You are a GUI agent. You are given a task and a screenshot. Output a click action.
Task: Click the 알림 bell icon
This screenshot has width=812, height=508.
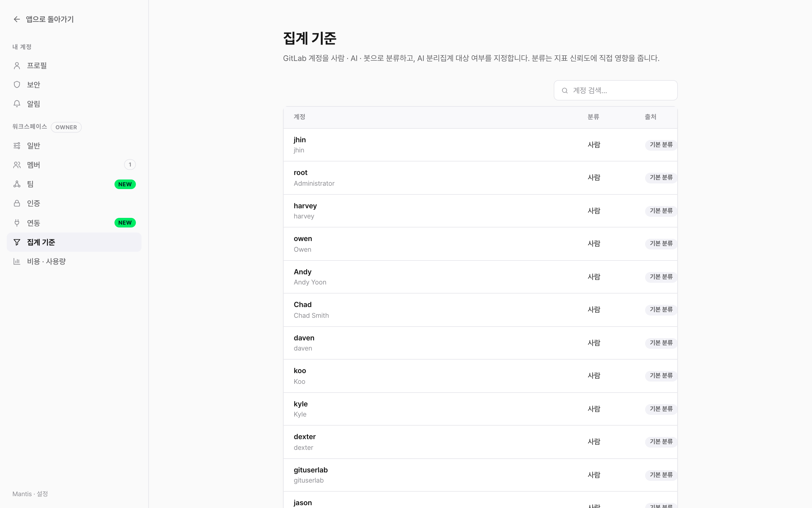pos(17,104)
